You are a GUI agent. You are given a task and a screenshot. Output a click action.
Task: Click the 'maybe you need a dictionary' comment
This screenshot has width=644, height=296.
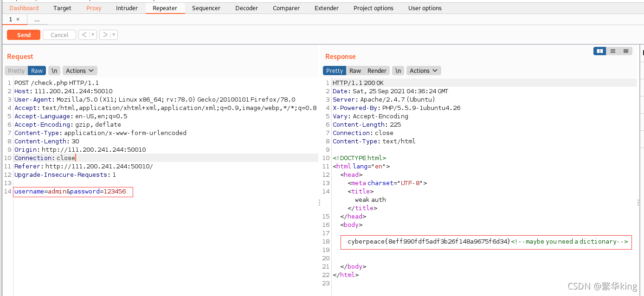pos(569,241)
